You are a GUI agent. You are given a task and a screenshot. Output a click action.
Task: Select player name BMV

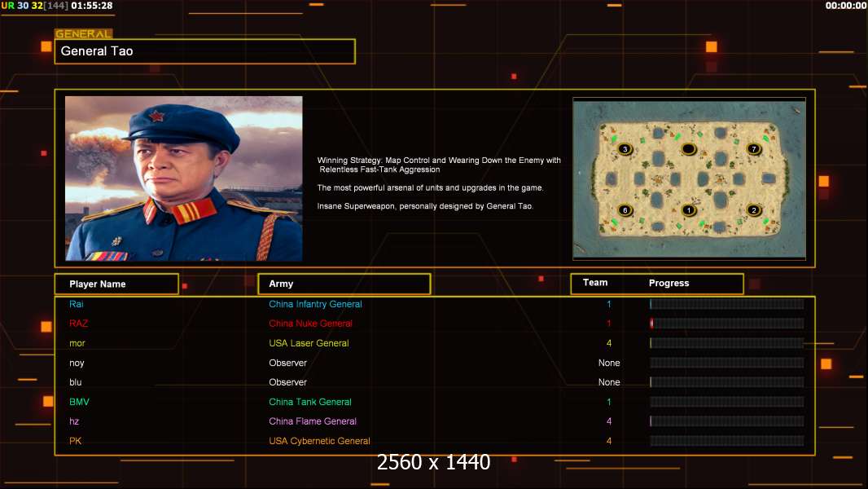(79, 402)
